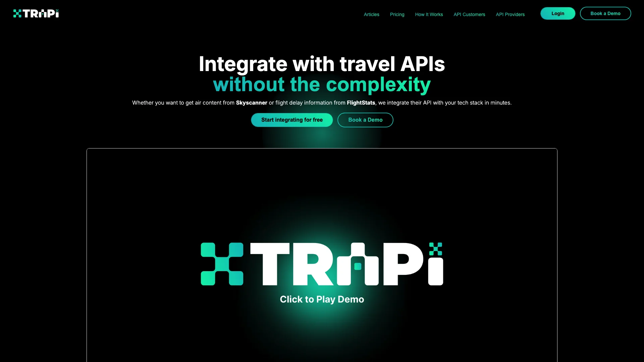Click the Start integrating for free button
The width and height of the screenshot is (644, 362).
[x=292, y=120]
